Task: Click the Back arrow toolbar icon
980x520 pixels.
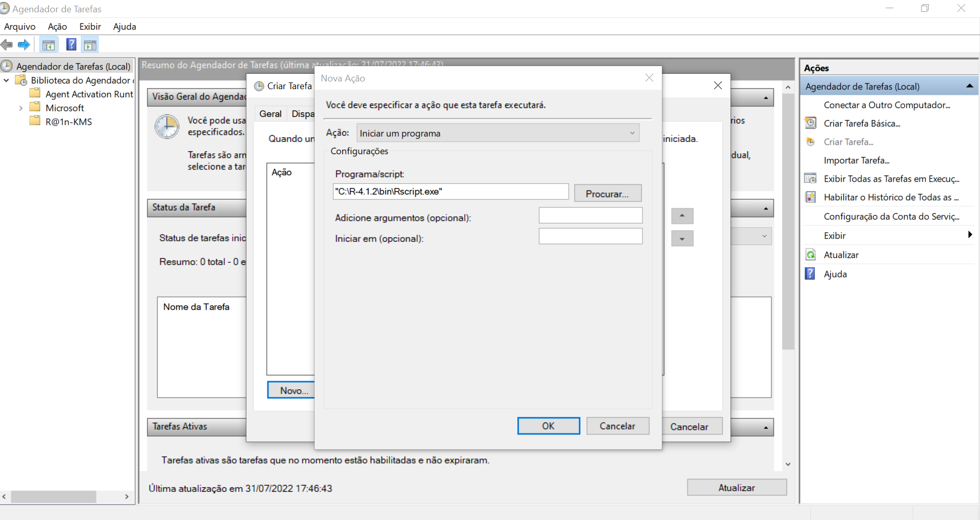Action: click(7, 45)
